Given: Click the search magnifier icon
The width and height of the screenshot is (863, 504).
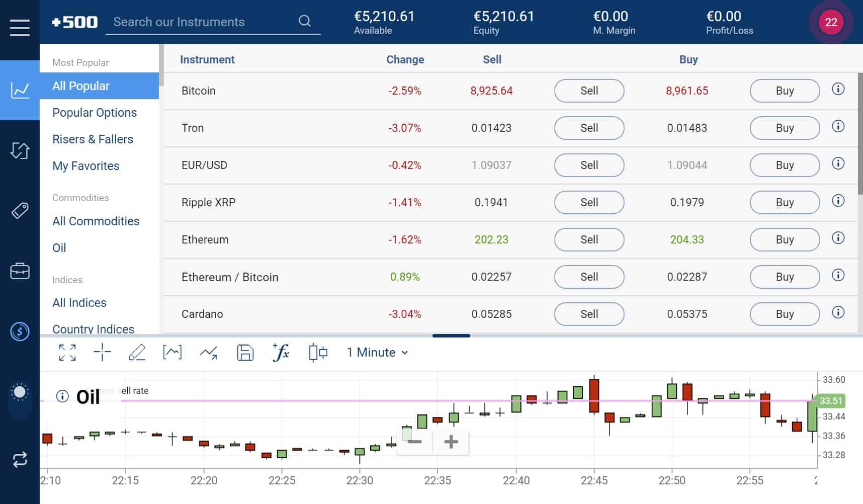Looking at the screenshot, I should pyautogui.click(x=304, y=21).
